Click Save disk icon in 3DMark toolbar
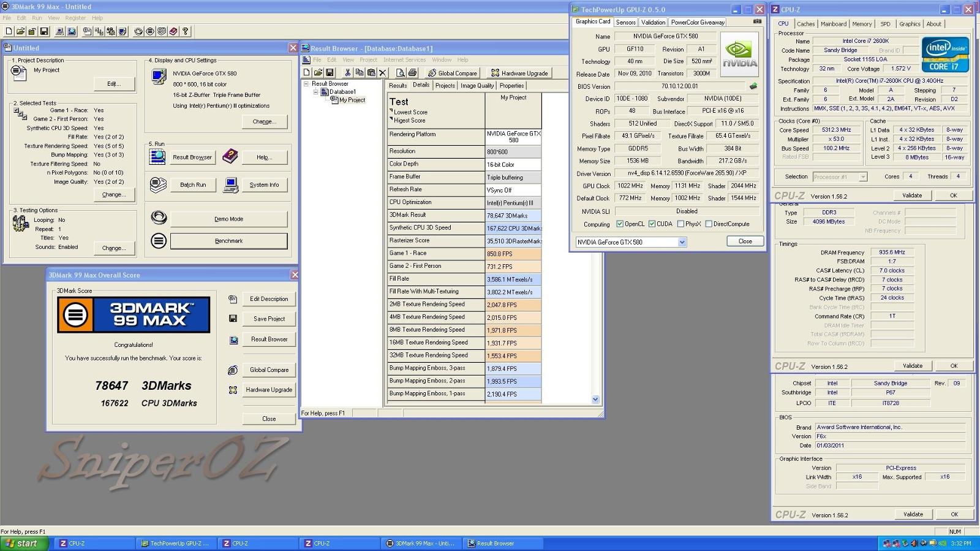Viewport: 980px width, 551px height. click(44, 31)
